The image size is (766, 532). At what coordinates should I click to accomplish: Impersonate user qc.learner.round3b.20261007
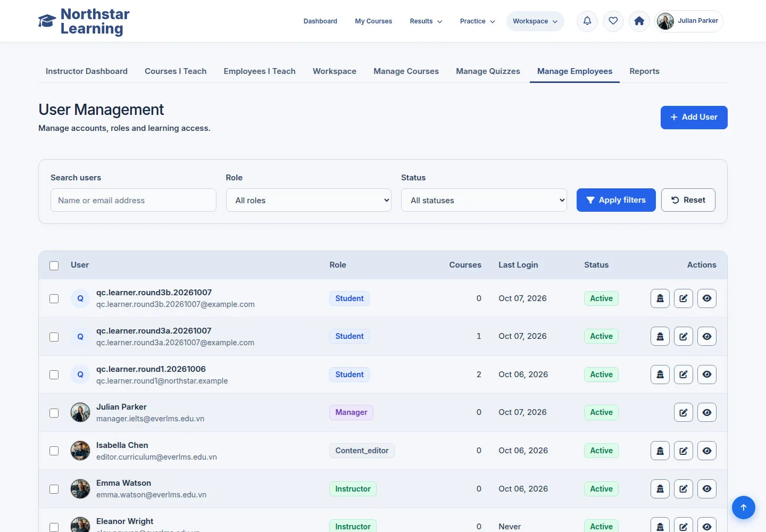tap(660, 298)
